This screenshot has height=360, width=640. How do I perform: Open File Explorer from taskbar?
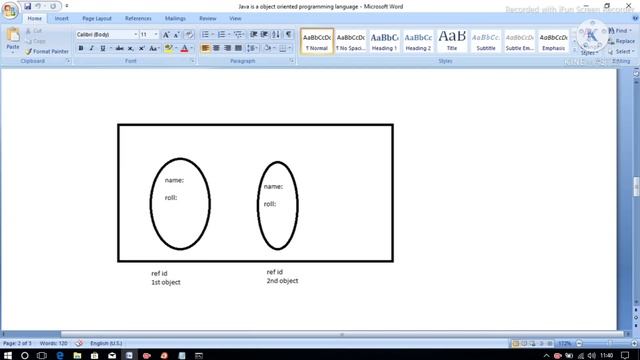point(77,356)
